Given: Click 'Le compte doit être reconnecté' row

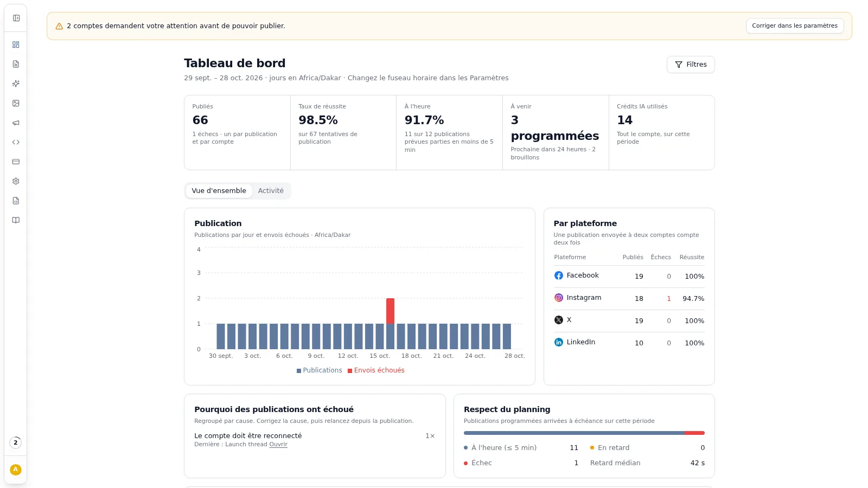Looking at the screenshot, I should (315, 439).
